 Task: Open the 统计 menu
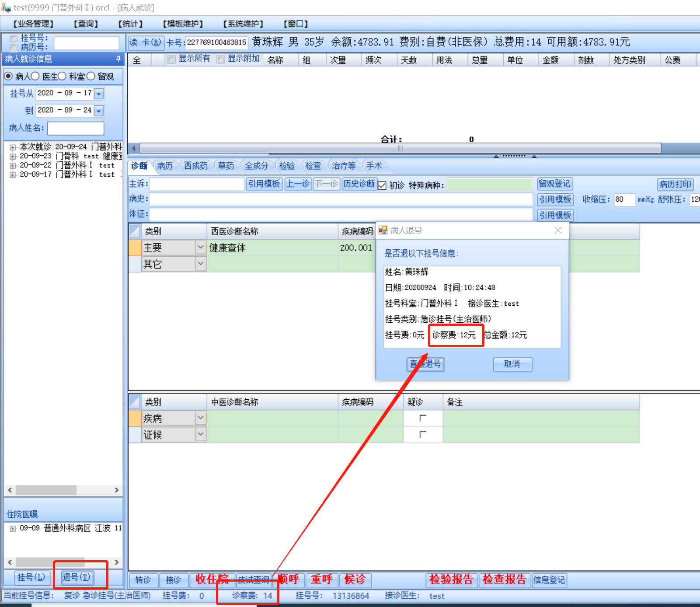click(130, 24)
